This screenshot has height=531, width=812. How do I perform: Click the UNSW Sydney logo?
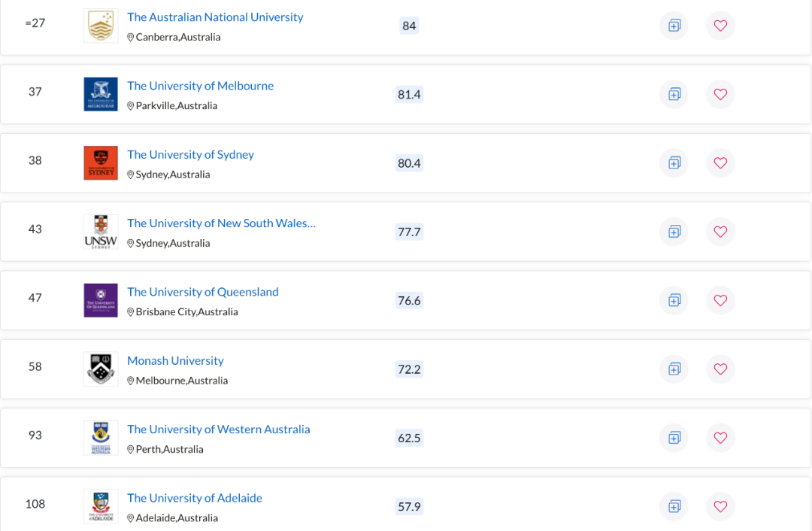tap(101, 232)
